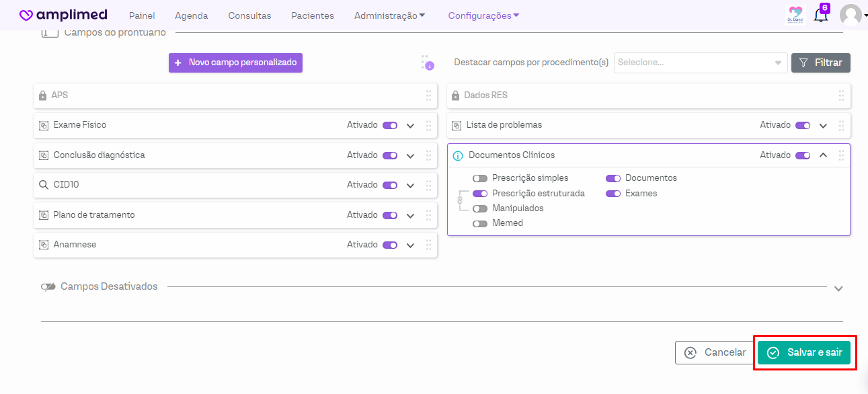Screen dimensions: 868x394
Task: Go to the Pacientes menu item
Action: point(312,15)
